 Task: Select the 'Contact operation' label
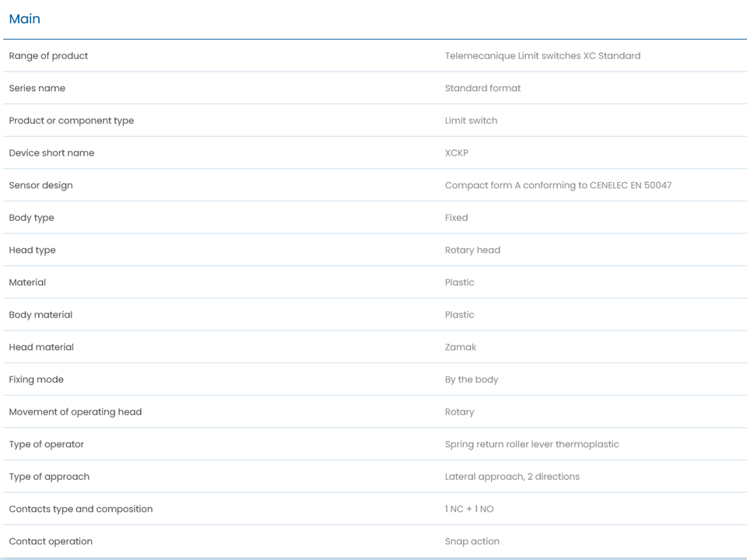pos(51,541)
